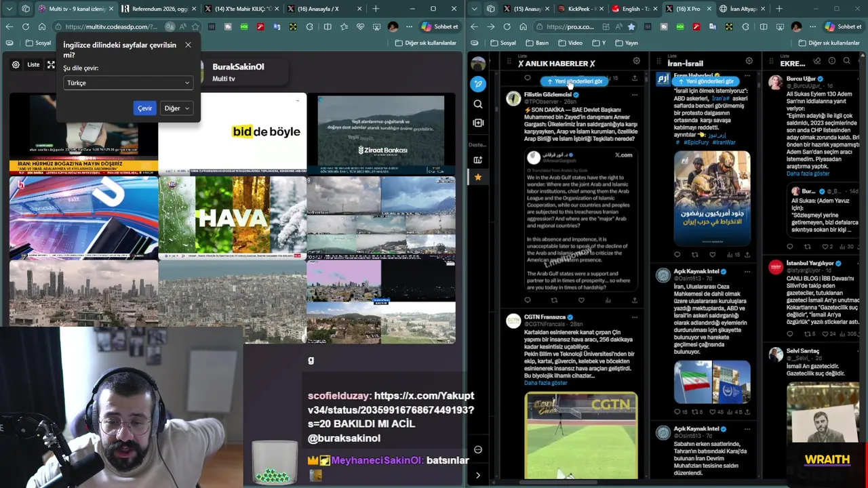Open new tab in left browser window

pos(376,9)
